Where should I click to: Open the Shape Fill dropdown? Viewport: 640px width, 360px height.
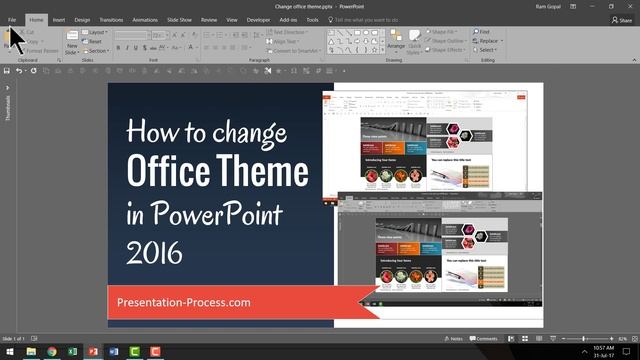coord(441,32)
